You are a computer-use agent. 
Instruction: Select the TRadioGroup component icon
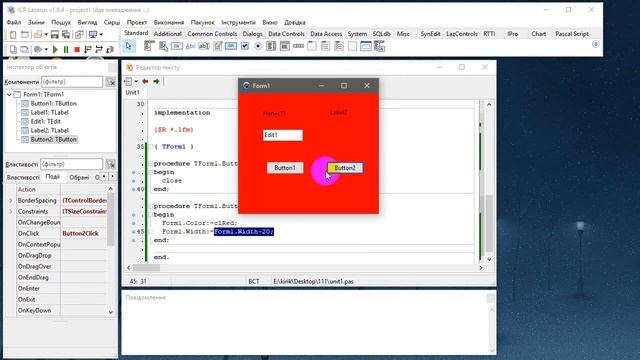click(325, 47)
